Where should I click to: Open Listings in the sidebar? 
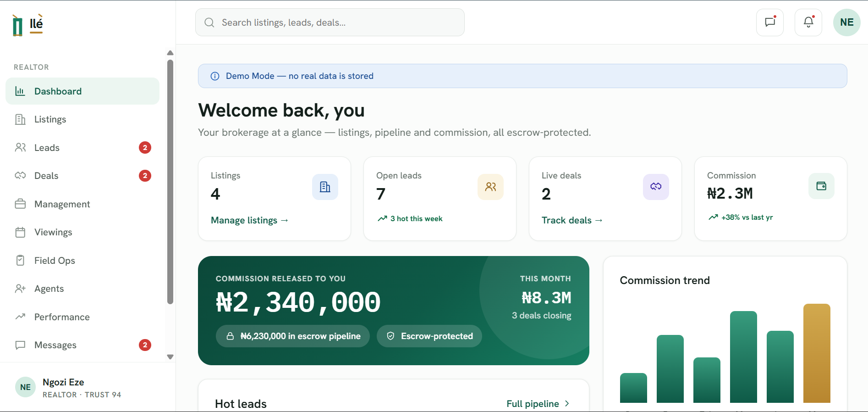[x=82, y=119]
